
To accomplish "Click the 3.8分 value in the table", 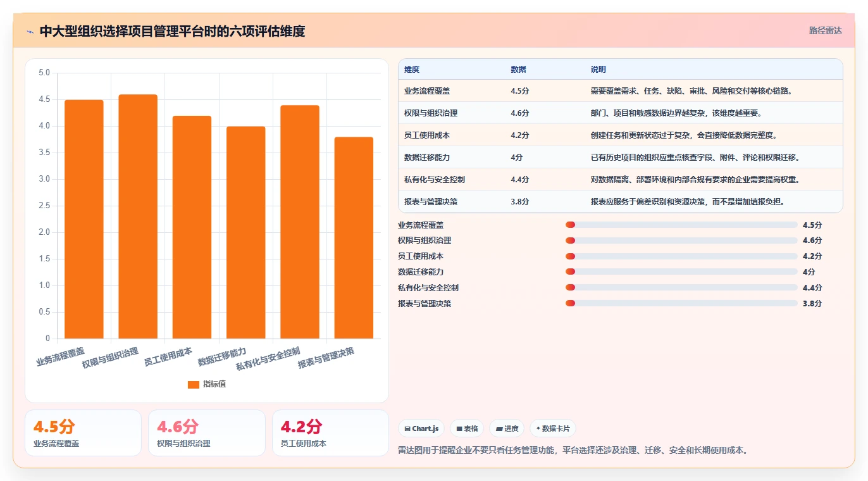I will [520, 202].
